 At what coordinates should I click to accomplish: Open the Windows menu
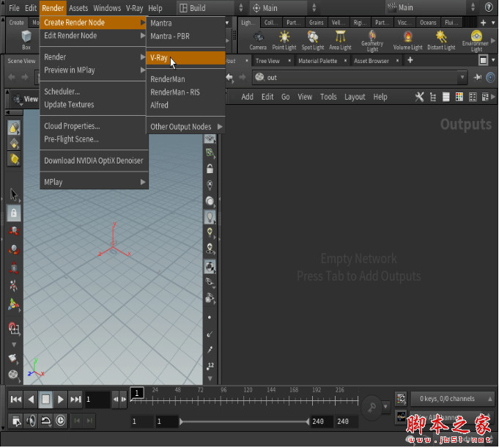click(107, 8)
